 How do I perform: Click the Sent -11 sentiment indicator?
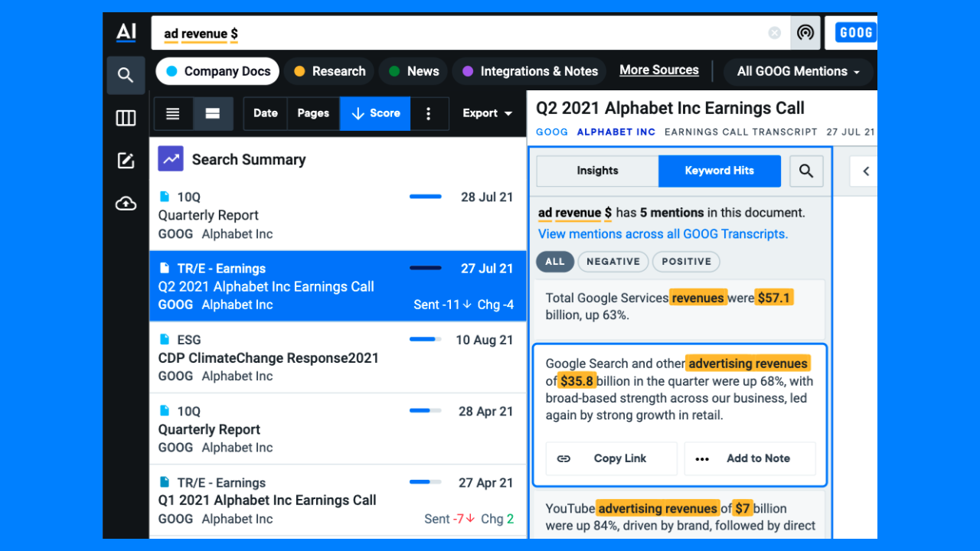[x=443, y=305]
